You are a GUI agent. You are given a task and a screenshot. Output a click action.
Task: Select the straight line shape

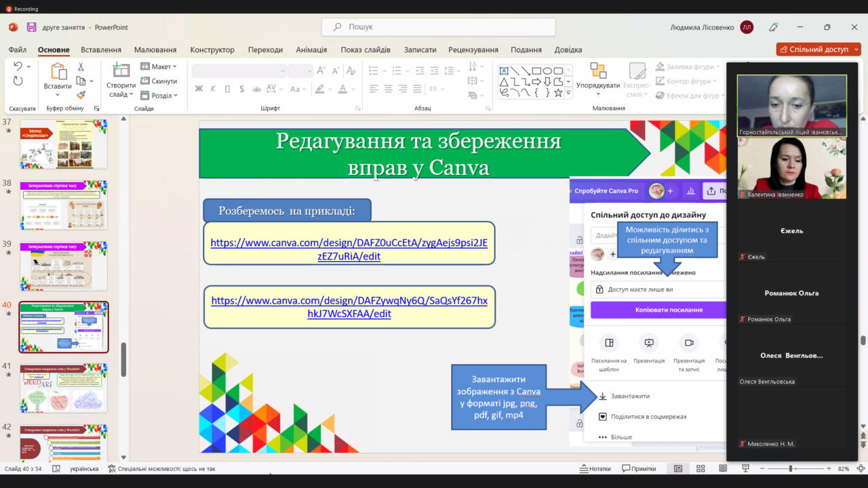point(515,70)
